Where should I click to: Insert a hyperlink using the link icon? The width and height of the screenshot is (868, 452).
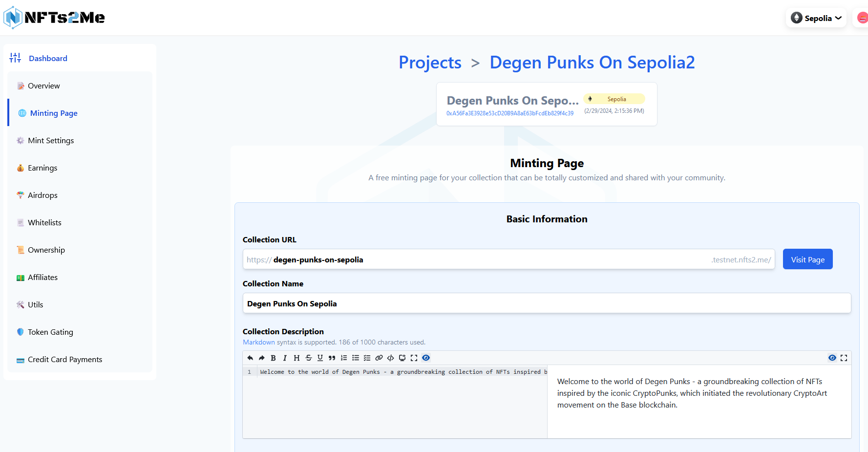(379, 358)
